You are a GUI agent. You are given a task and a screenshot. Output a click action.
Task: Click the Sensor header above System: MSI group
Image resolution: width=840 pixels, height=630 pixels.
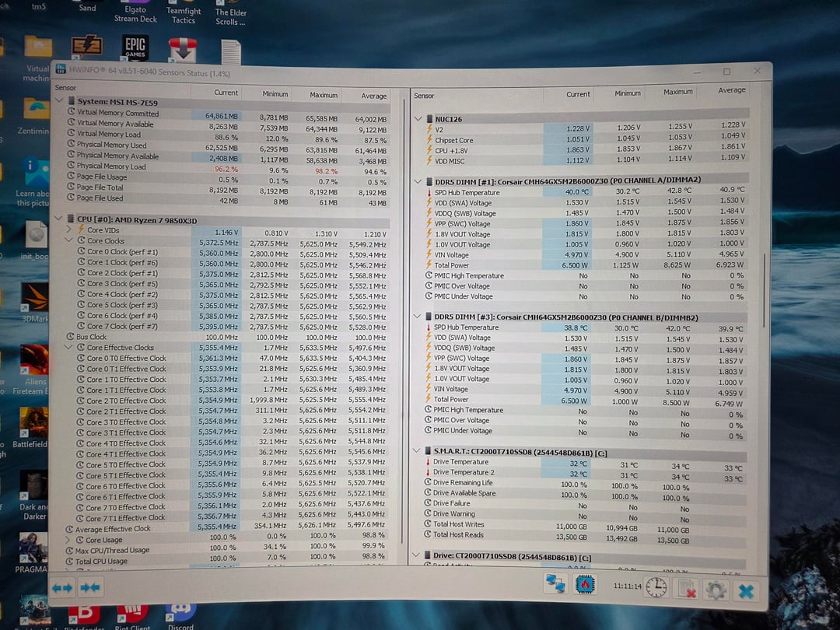pyautogui.click(x=65, y=87)
